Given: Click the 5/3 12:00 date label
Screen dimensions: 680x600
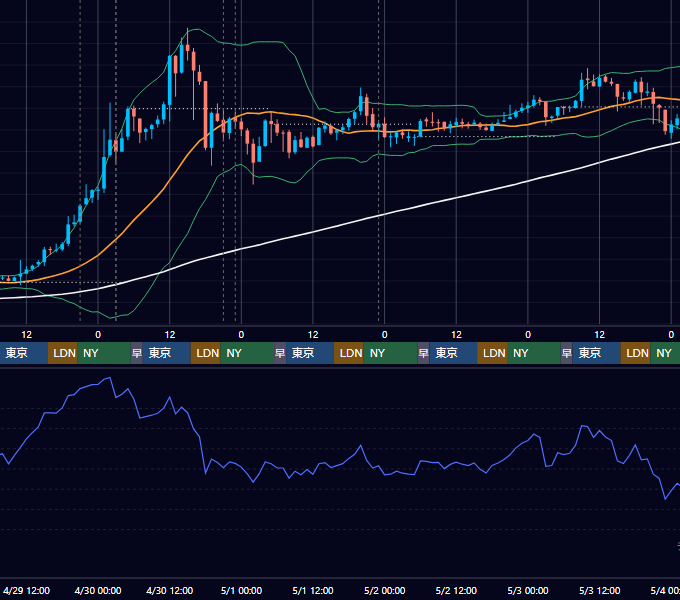Looking at the screenshot, I should 599,590.
